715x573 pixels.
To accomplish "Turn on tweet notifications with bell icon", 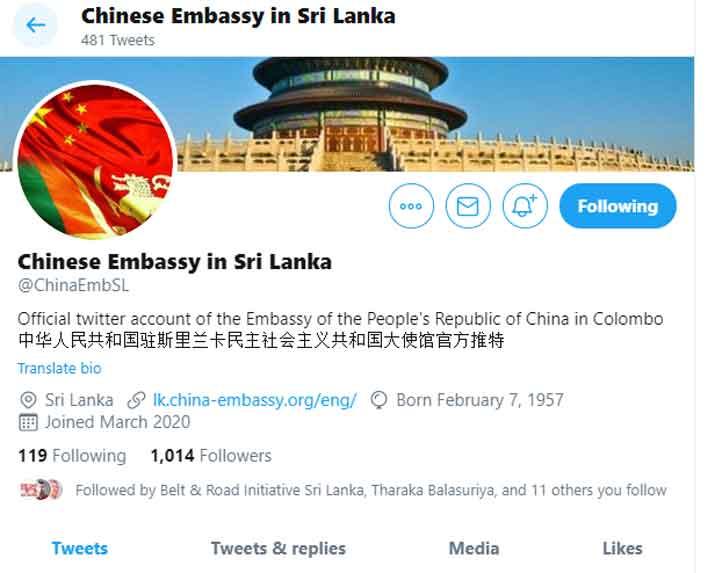I will click(x=525, y=206).
